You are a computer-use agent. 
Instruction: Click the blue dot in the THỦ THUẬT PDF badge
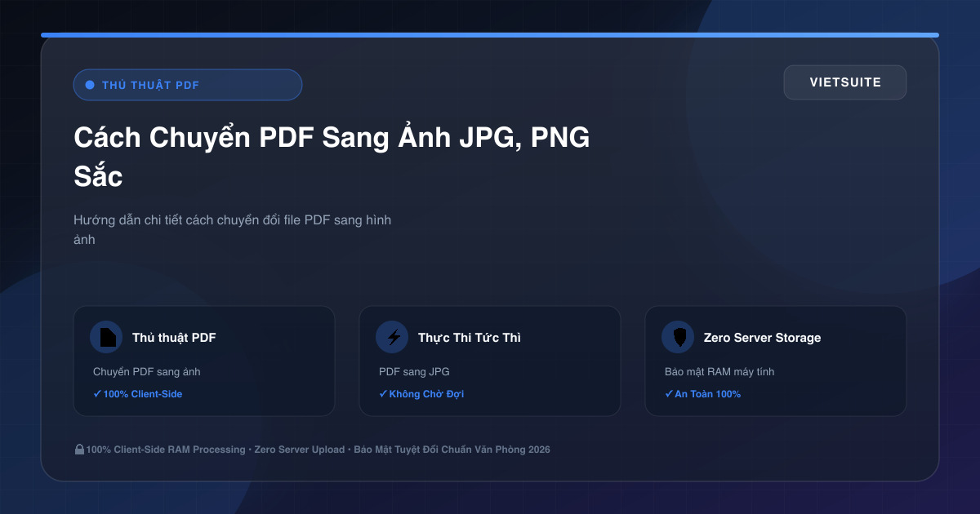coord(90,85)
